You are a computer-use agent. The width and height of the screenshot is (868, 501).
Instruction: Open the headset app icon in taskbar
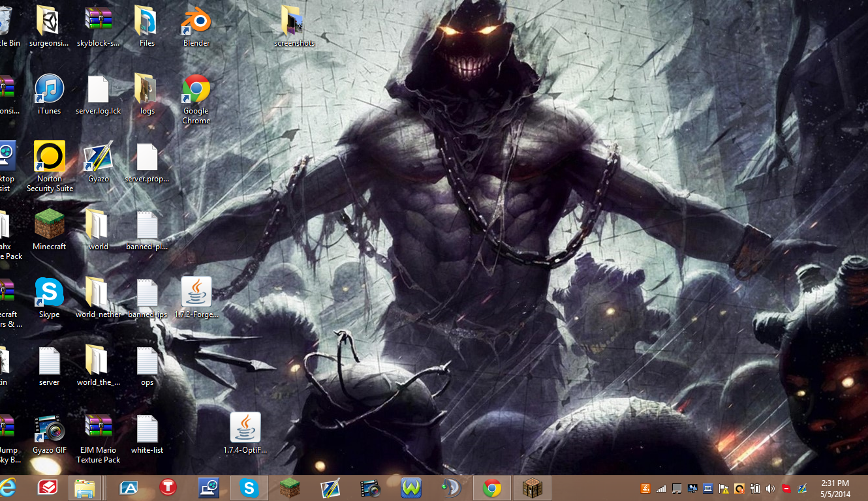coord(451,488)
